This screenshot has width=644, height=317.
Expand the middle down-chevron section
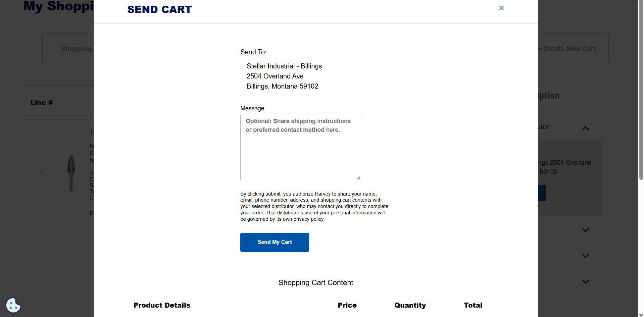[x=586, y=256]
